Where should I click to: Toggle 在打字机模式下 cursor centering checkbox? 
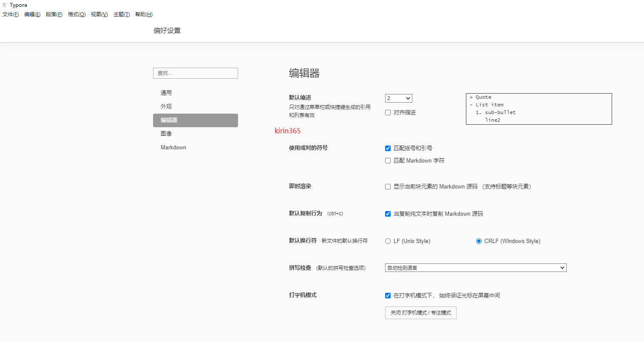coord(388,296)
